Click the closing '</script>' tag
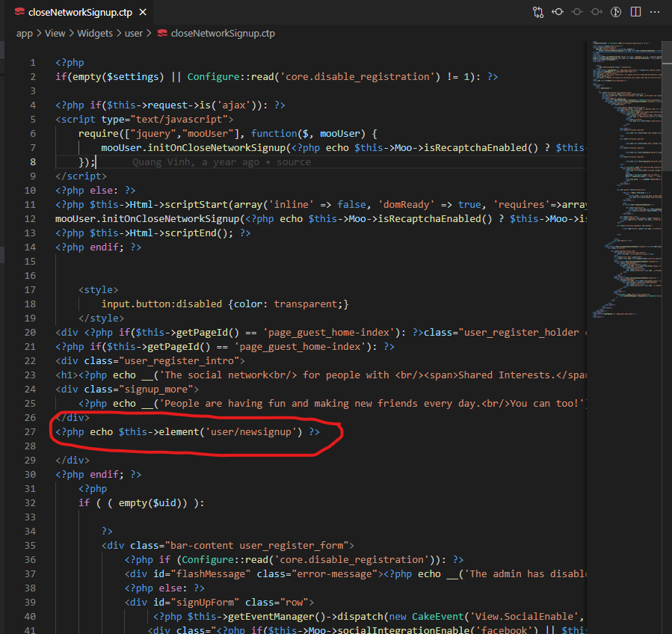Screen dimensions: 672x634 tap(81, 176)
